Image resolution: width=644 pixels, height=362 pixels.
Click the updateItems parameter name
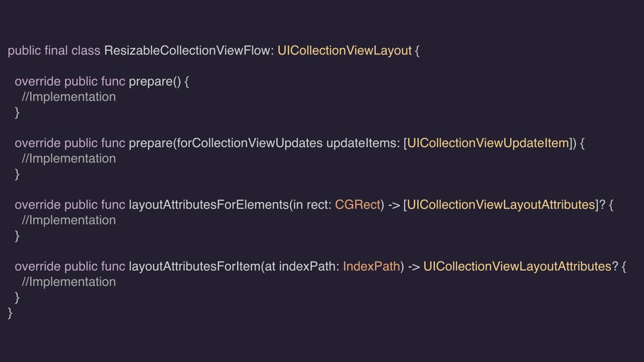coord(361,143)
